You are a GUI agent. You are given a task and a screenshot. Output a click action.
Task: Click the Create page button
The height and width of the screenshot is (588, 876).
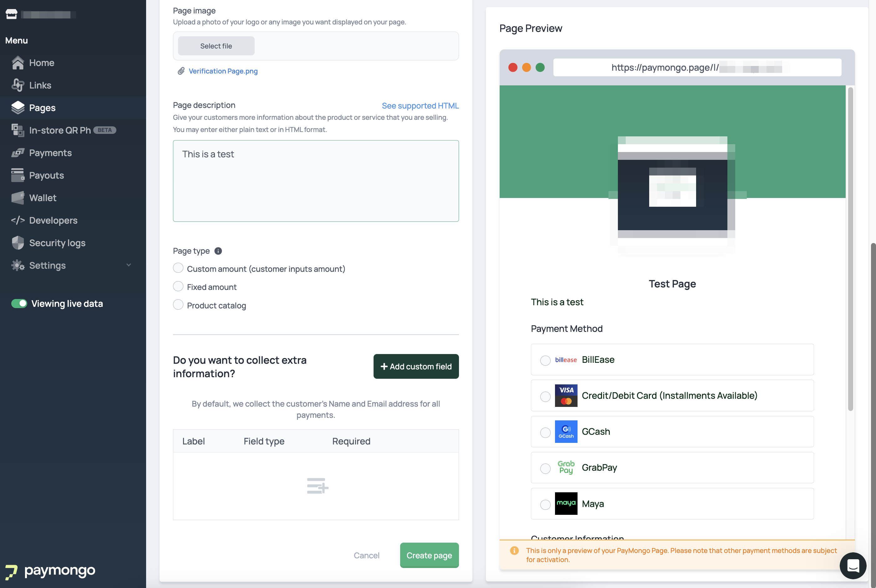(x=429, y=555)
